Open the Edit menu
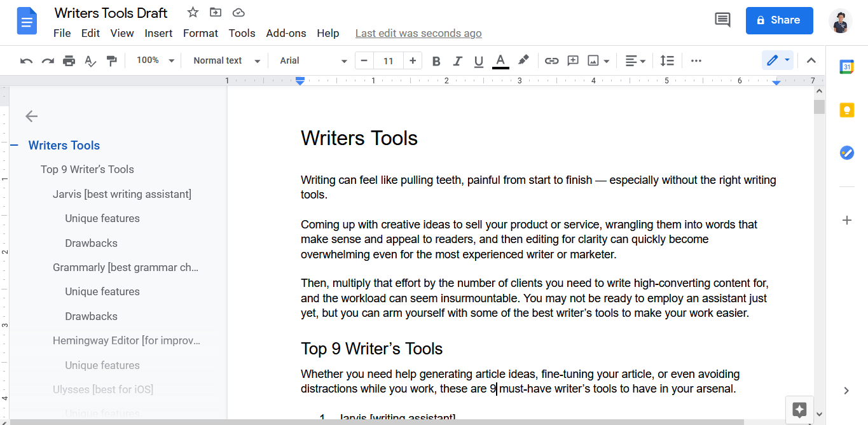Viewport: 868px width, 425px height. 90,33
